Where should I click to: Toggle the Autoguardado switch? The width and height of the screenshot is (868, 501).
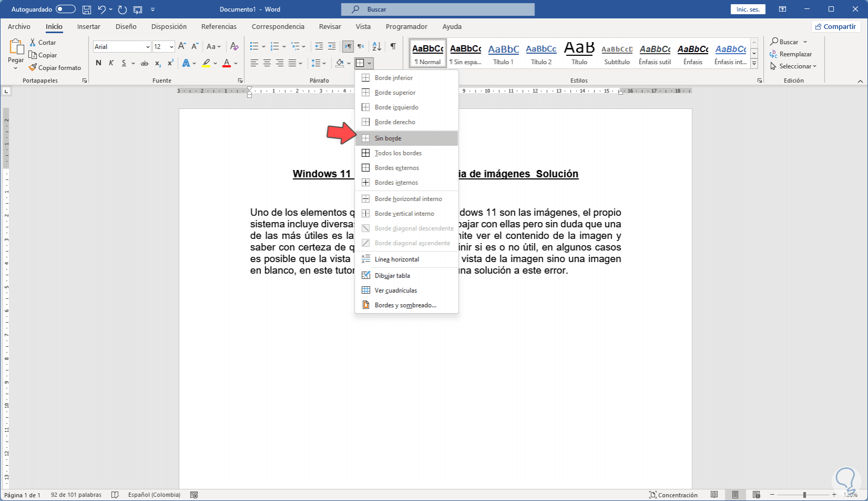65,9
